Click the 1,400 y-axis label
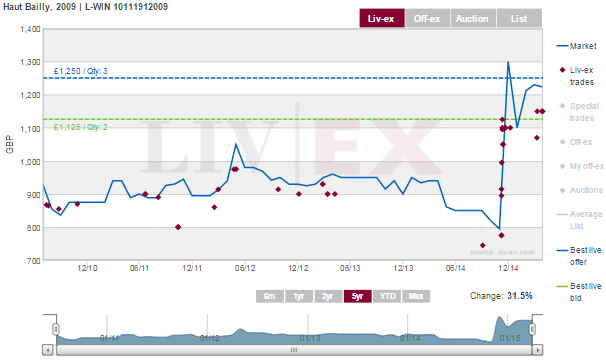The image size is (606, 361). pos(30,29)
